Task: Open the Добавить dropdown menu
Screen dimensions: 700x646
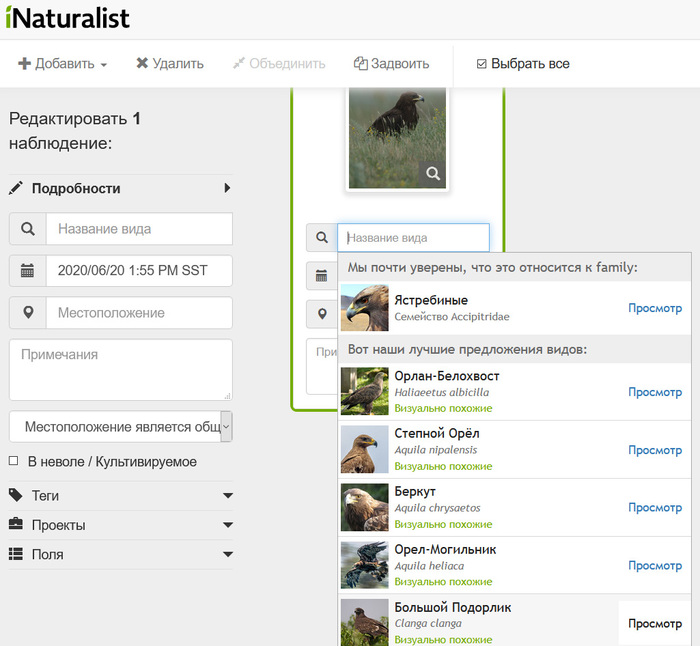Action: tap(62, 64)
